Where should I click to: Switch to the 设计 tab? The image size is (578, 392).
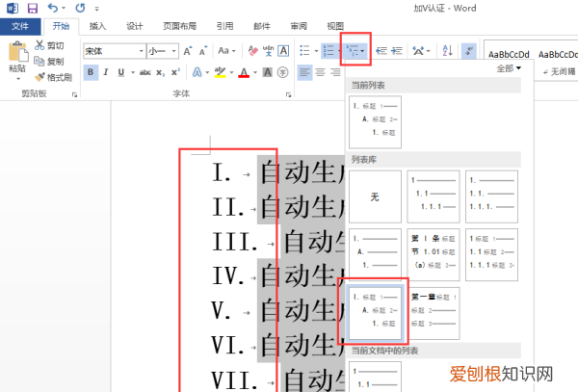click(134, 26)
